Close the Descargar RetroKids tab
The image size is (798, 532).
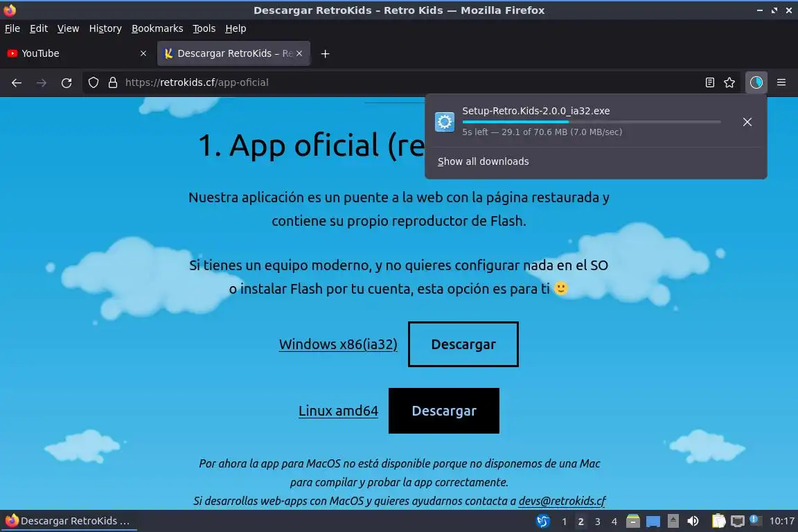[x=299, y=53]
